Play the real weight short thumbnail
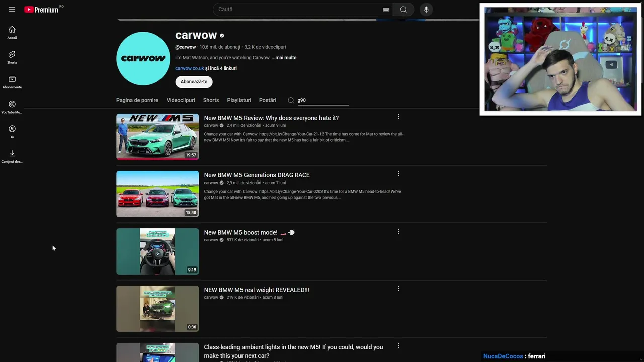Image resolution: width=644 pixels, height=362 pixels. click(157, 309)
